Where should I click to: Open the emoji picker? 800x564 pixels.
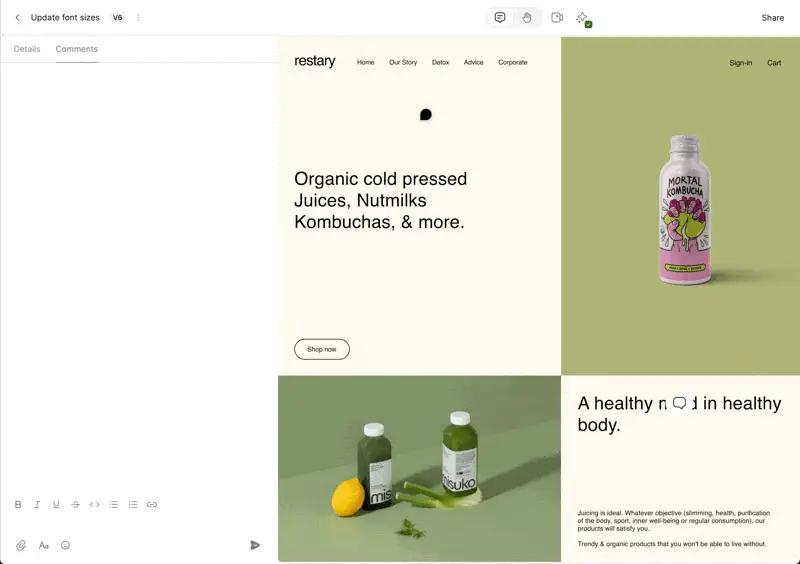(65, 545)
